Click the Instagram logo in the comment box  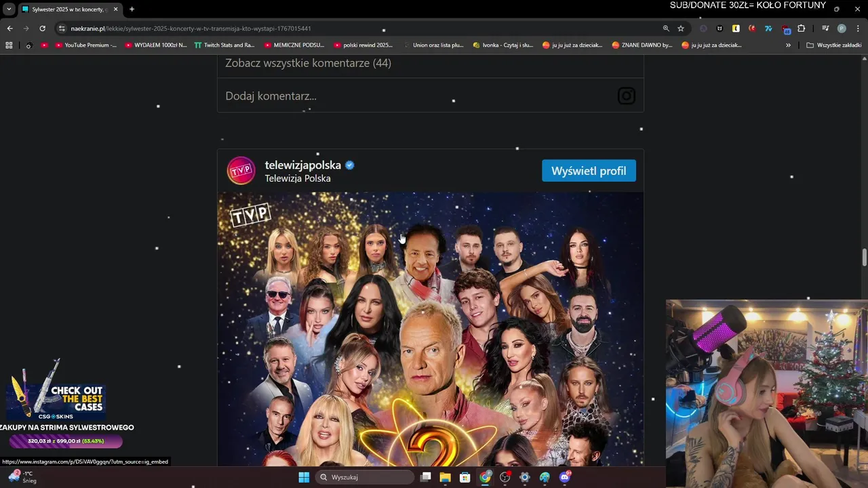click(x=627, y=96)
